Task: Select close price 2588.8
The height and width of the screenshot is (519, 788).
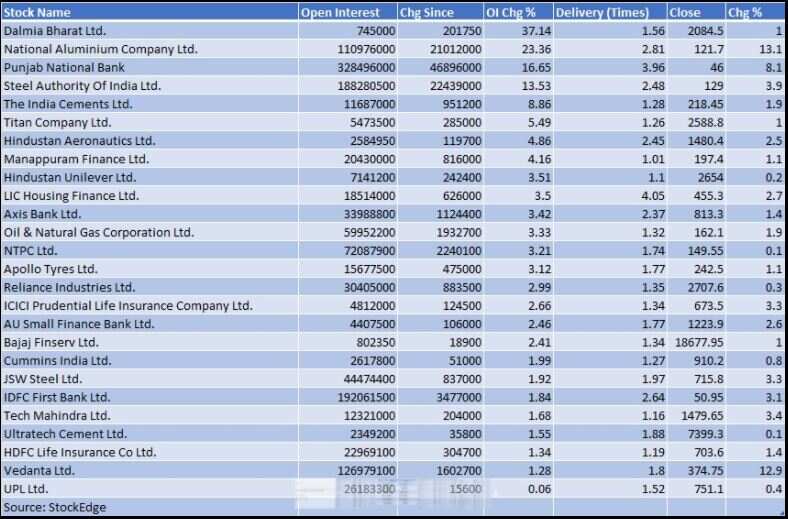Action: tap(706, 123)
